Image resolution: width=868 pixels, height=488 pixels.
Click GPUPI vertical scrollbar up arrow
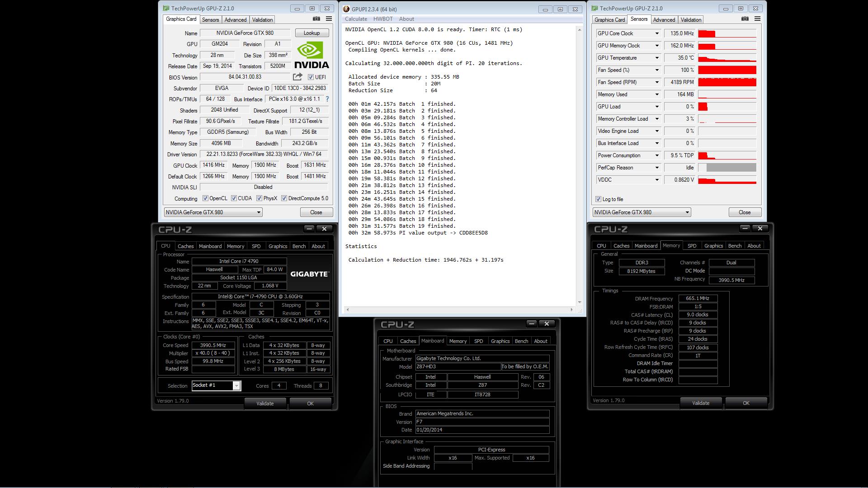(x=580, y=30)
